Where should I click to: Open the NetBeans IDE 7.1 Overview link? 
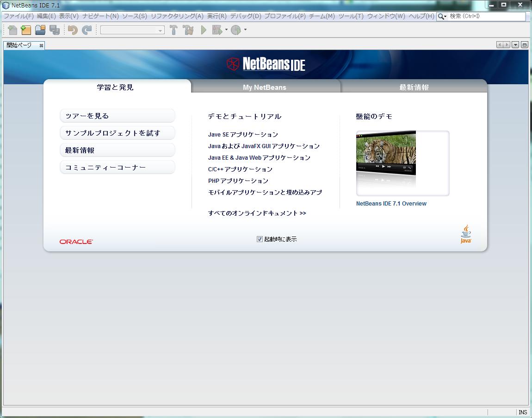pyautogui.click(x=391, y=203)
